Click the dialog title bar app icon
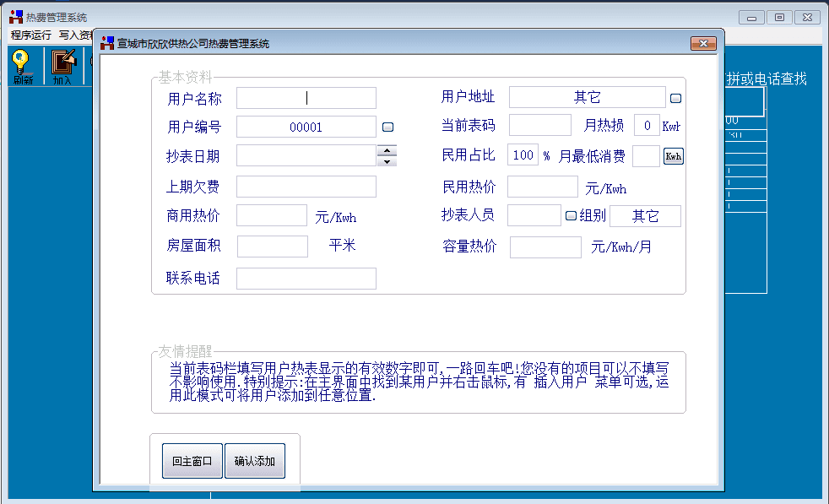 tap(107, 43)
